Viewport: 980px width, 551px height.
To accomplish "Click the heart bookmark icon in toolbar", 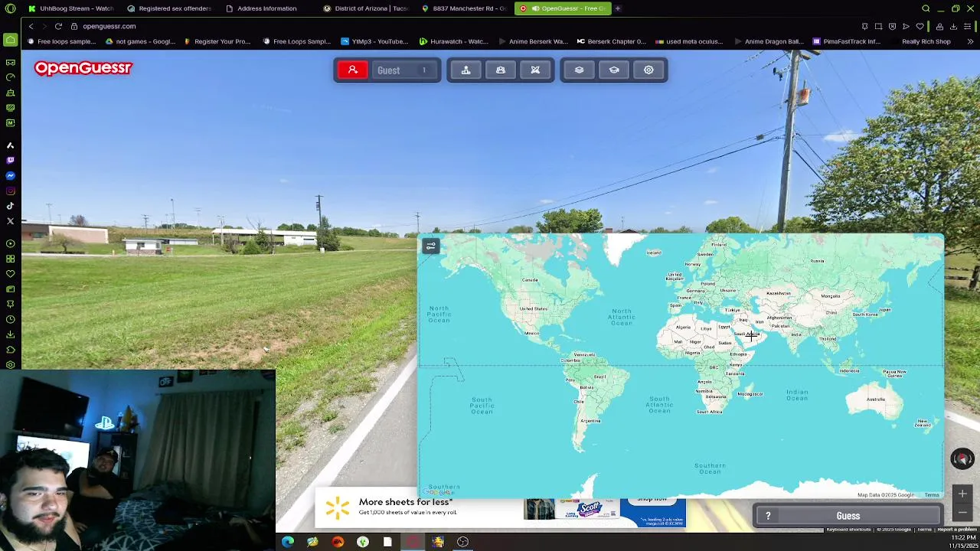I will [920, 26].
